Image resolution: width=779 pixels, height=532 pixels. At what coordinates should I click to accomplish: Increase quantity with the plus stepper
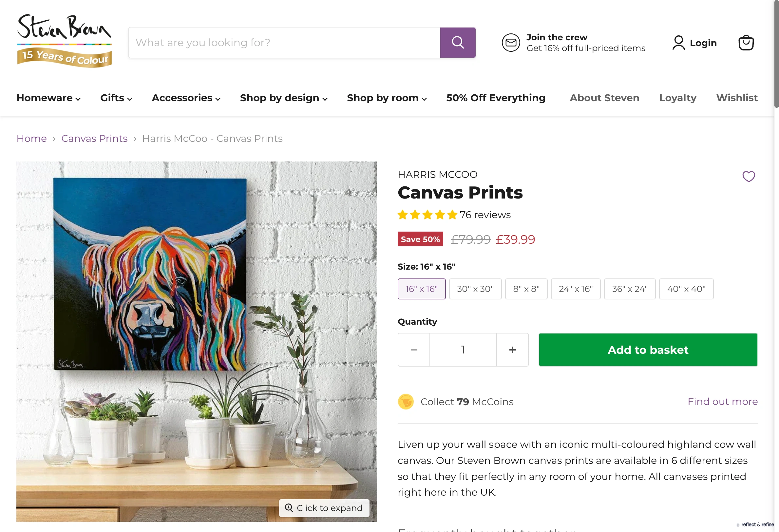512,349
